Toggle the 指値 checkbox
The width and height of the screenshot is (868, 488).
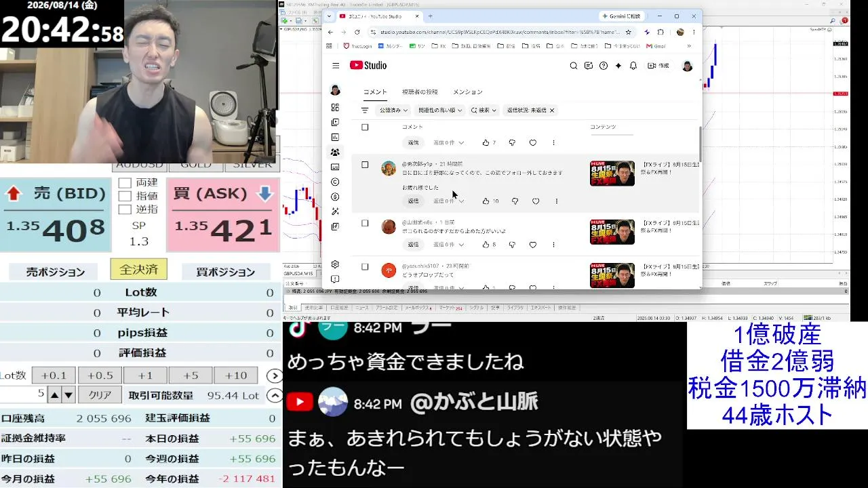click(x=125, y=196)
